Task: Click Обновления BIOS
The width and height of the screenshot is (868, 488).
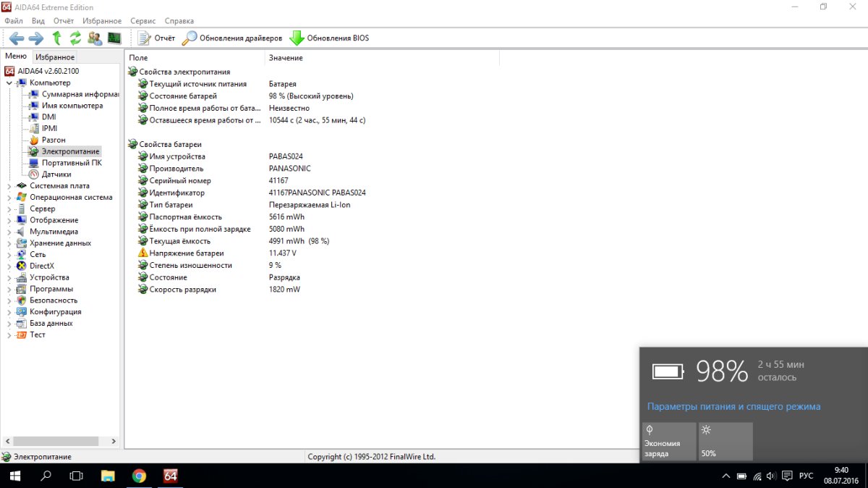Action: point(330,38)
